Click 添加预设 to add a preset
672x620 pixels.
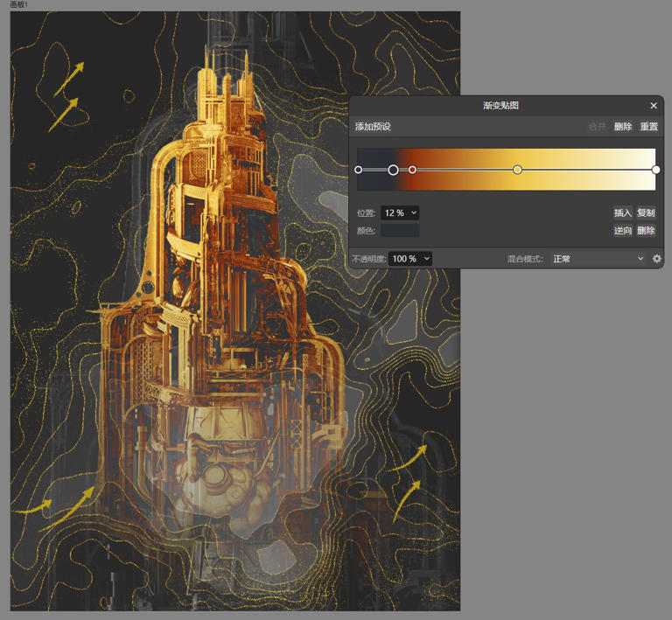coord(373,127)
